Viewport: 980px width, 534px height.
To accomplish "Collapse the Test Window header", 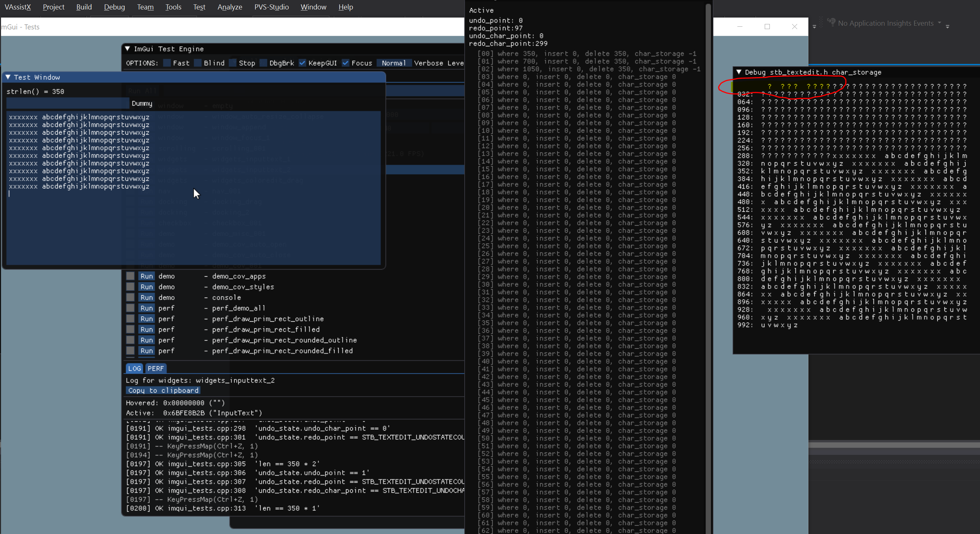I will (8, 77).
